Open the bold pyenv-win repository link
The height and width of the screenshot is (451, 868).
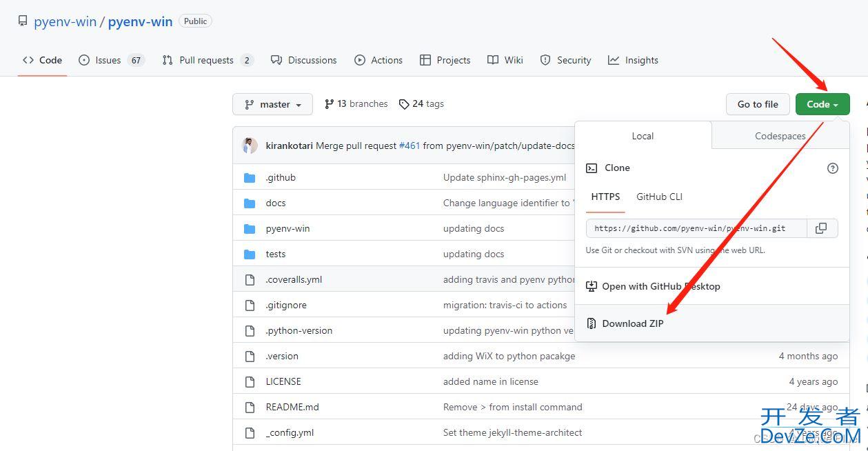point(140,21)
